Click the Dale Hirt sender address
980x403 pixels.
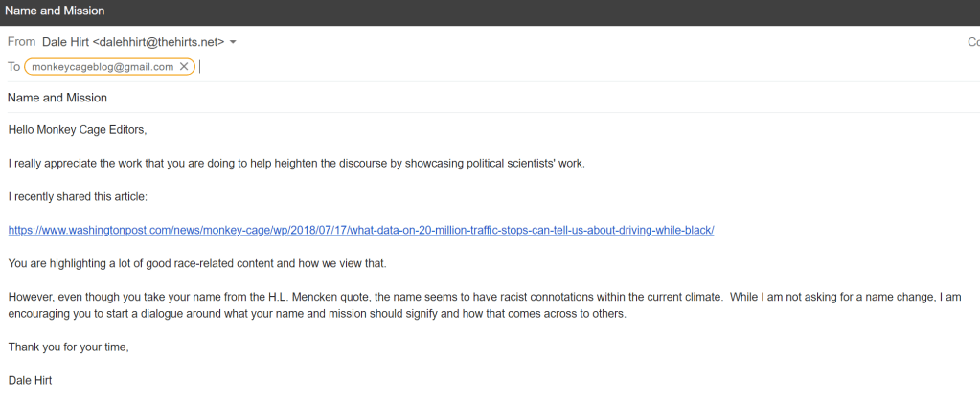tap(133, 42)
